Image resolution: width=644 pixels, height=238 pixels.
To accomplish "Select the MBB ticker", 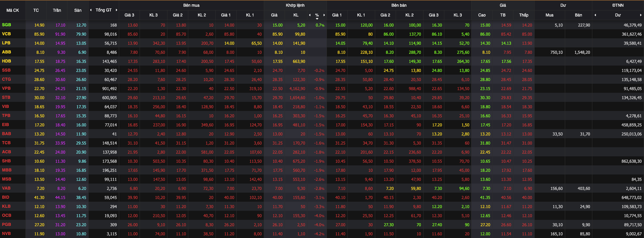I will (7, 170).
